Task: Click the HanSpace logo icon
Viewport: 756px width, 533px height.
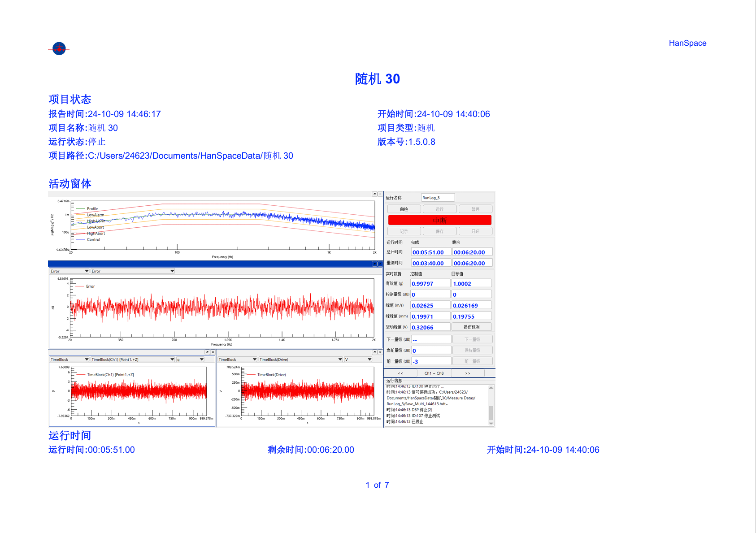Action: point(59,48)
